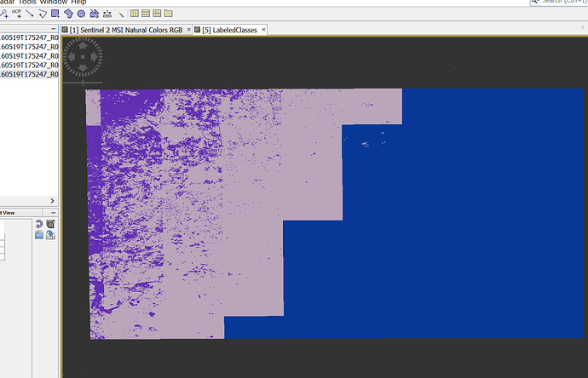Open the Window menu
588x378 pixels.
tap(53, 3)
